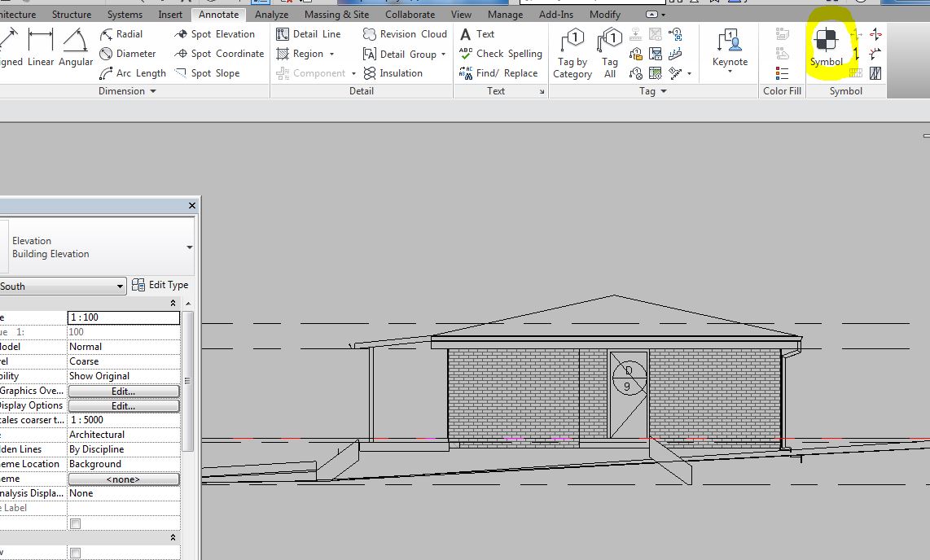This screenshot has height=560, width=930.
Task: Click Edit for Graphics Overrides
Action: coord(122,391)
